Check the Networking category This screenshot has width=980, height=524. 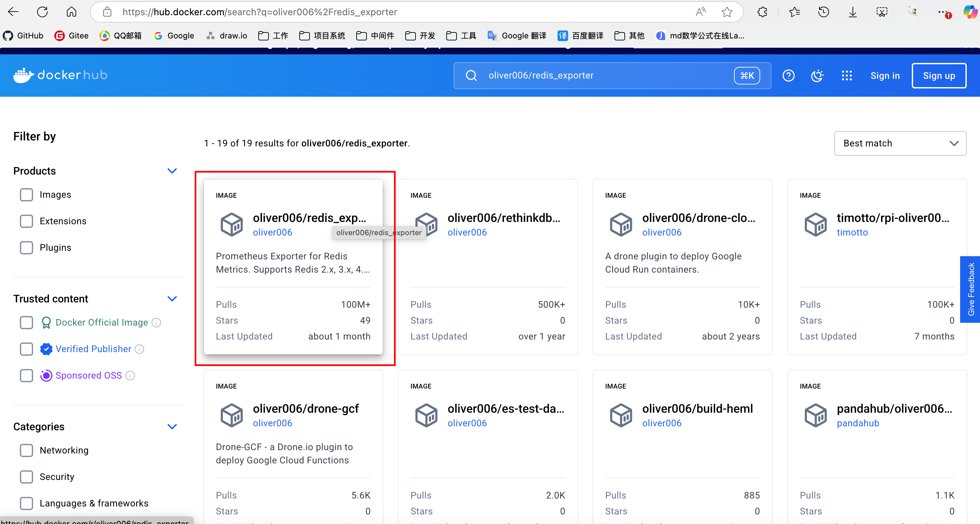pos(26,450)
